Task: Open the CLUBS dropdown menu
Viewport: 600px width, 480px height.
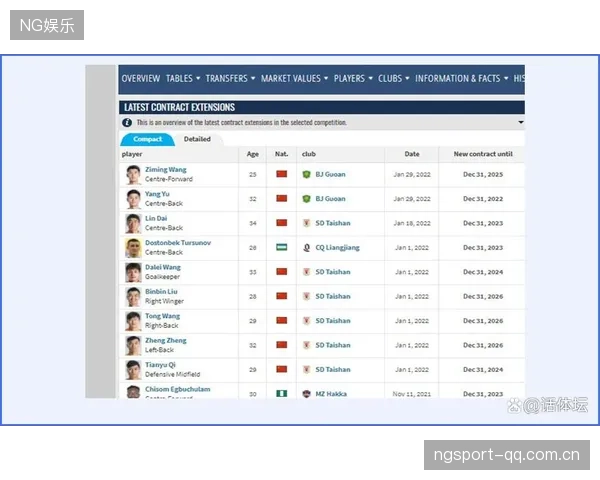Action: point(394,78)
